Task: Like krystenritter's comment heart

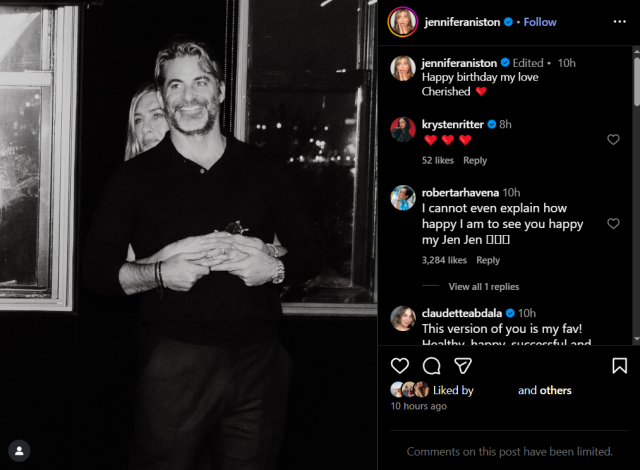Action: [x=613, y=140]
